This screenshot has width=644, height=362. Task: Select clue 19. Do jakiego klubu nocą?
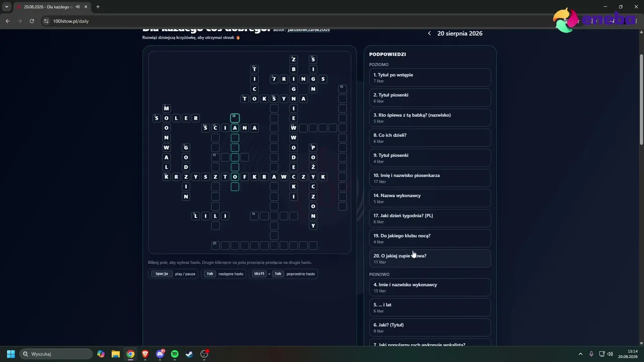[x=430, y=238]
